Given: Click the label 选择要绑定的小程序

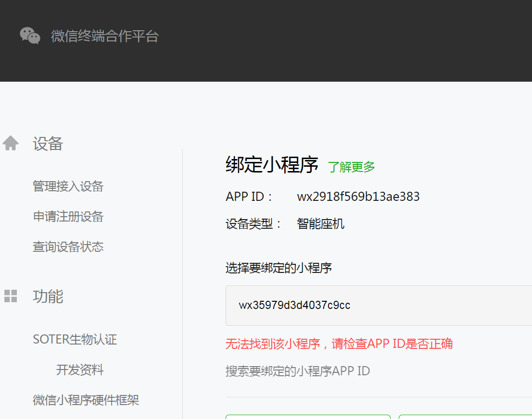Looking at the screenshot, I should [279, 268].
